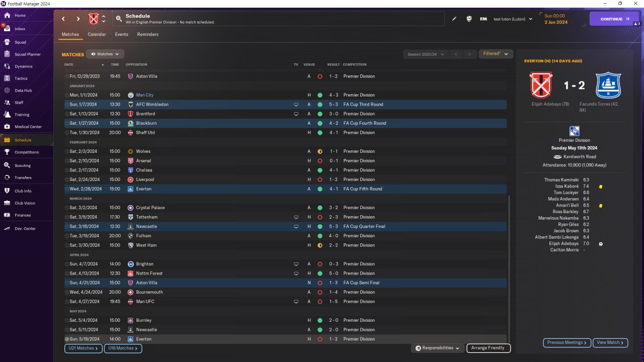Select the Aston Villa 12/29/2023 row marker

click(67, 76)
